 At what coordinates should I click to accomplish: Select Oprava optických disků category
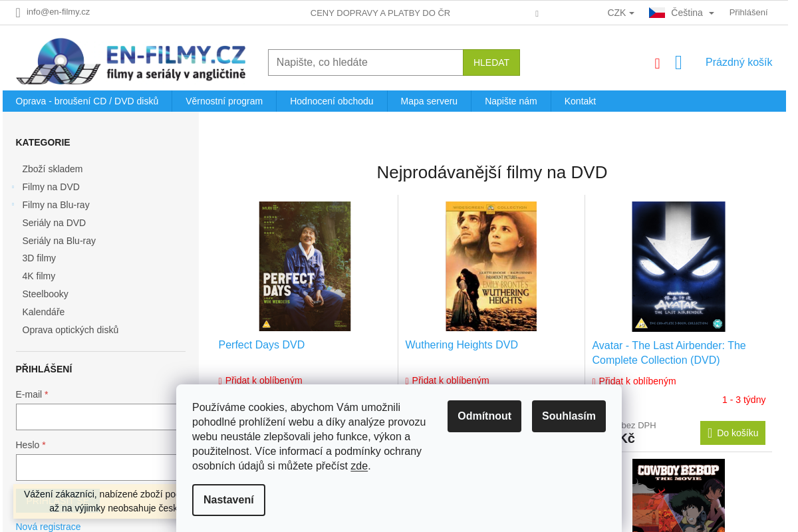click(x=70, y=330)
